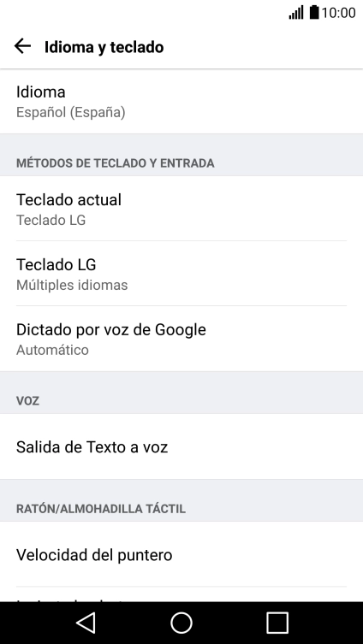Tap the Ratón/almohadilla táctil section header
The height and width of the screenshot is (644, 363).
point(101,509)
